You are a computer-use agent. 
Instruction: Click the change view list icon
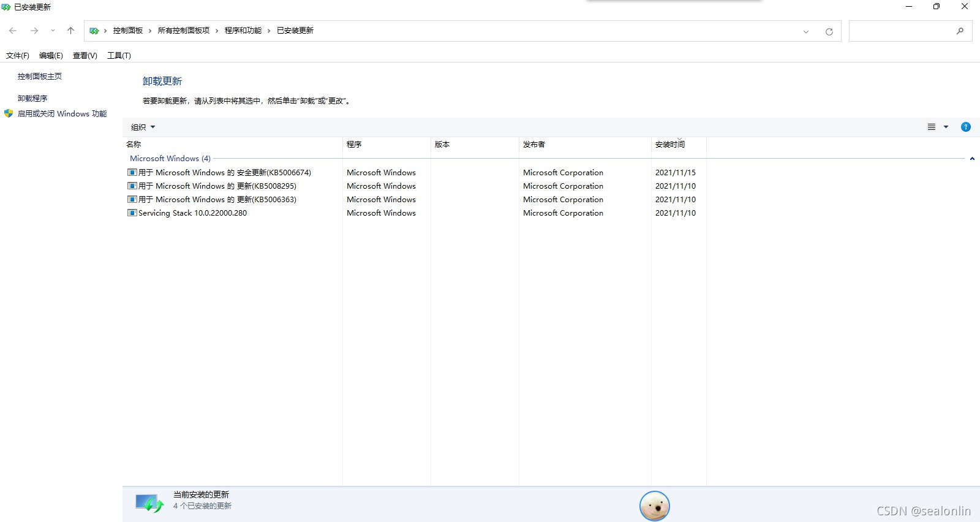coord(932,127)
